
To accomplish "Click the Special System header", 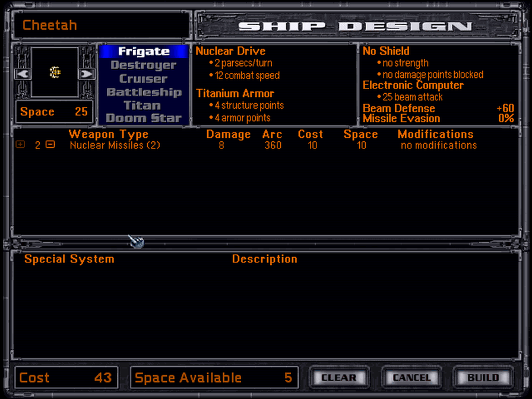I will tap(69, 259).
